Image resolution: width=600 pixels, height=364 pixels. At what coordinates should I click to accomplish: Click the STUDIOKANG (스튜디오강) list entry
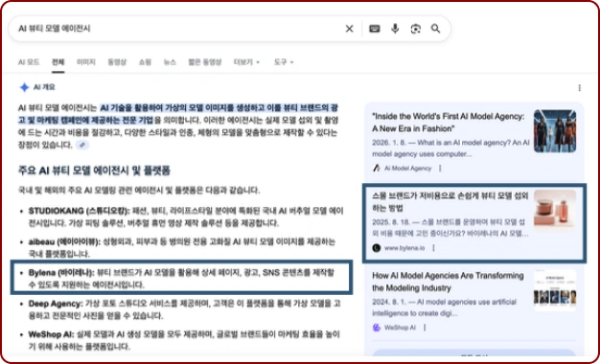pos(186,216)
